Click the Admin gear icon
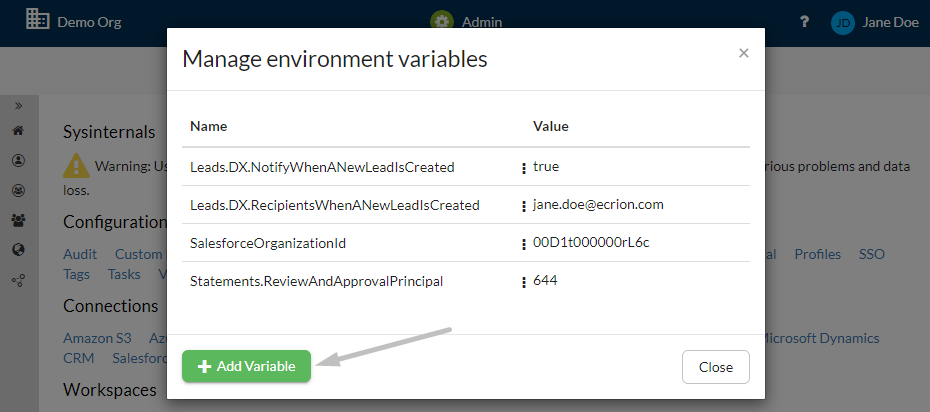 [441, 22]
